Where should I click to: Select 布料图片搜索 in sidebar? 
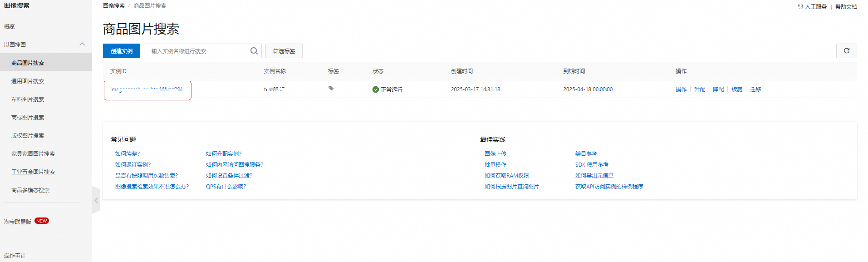[28, 99]
